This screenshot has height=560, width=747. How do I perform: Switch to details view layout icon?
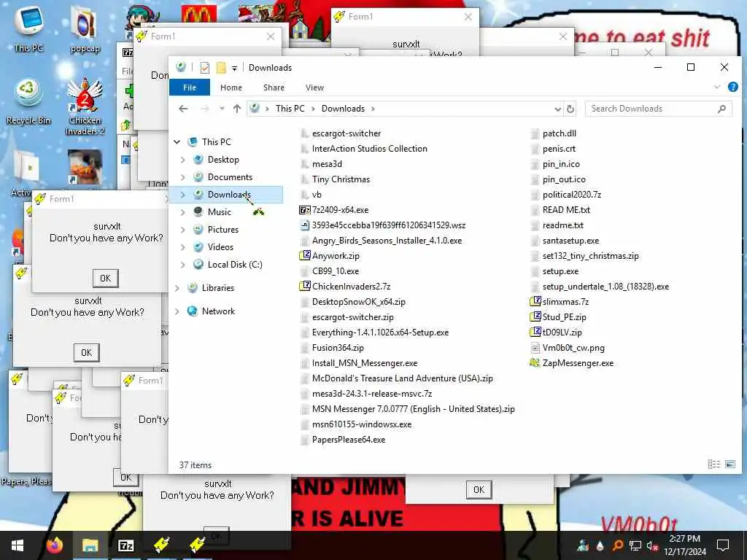tap(713, 464)
